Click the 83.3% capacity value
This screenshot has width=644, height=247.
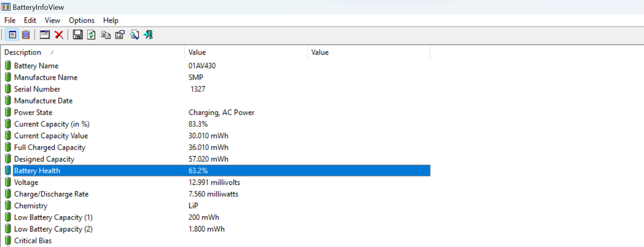click(x=198, y=124)
